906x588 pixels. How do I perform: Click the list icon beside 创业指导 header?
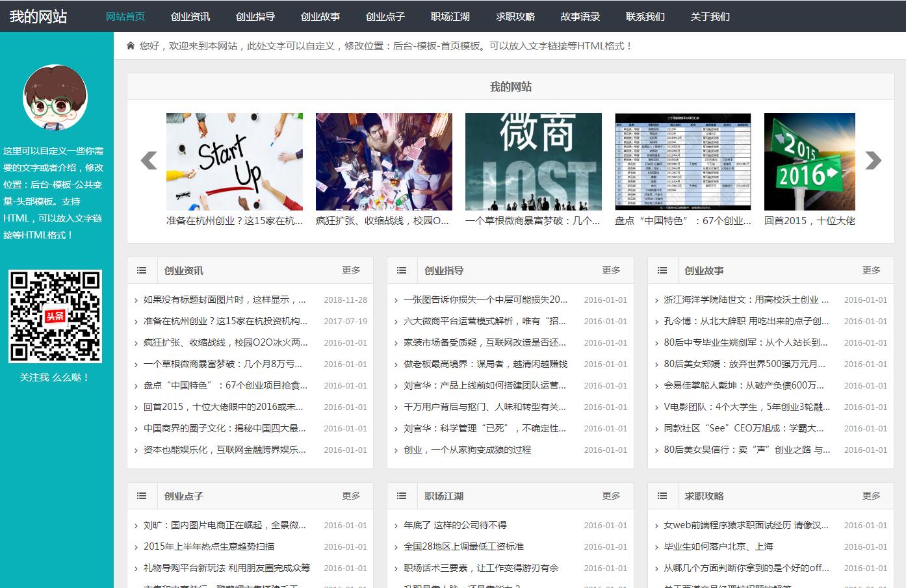[x=402, y=270]
